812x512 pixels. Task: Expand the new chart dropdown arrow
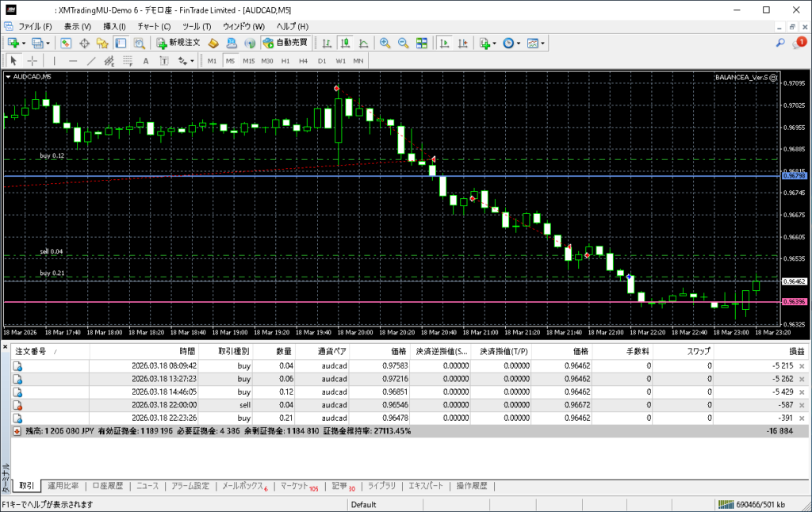23,43
